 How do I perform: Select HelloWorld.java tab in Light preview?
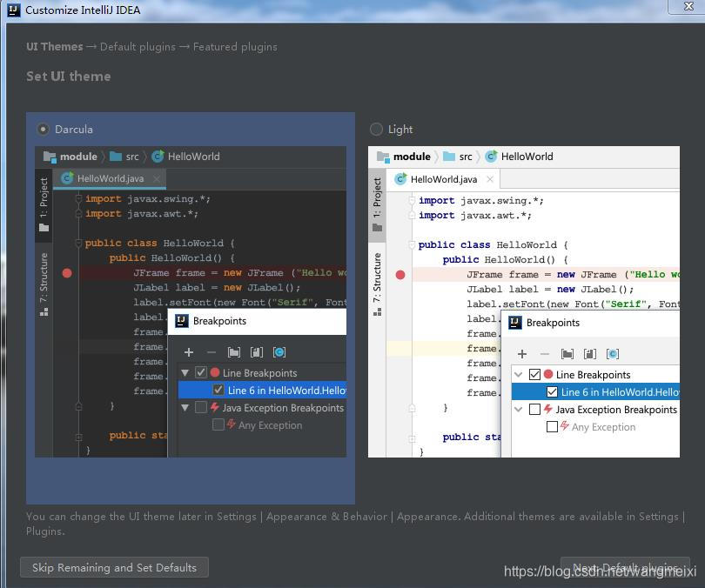[x=443, y=179]
